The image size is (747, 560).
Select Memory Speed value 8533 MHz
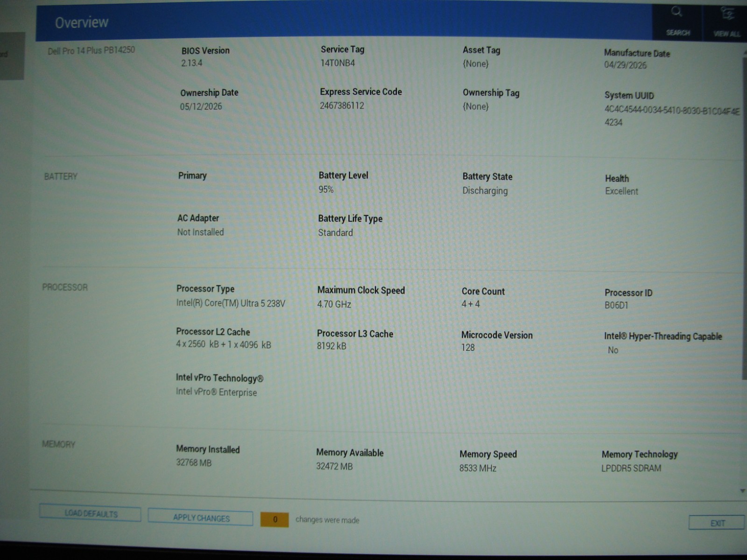point(478,468)
